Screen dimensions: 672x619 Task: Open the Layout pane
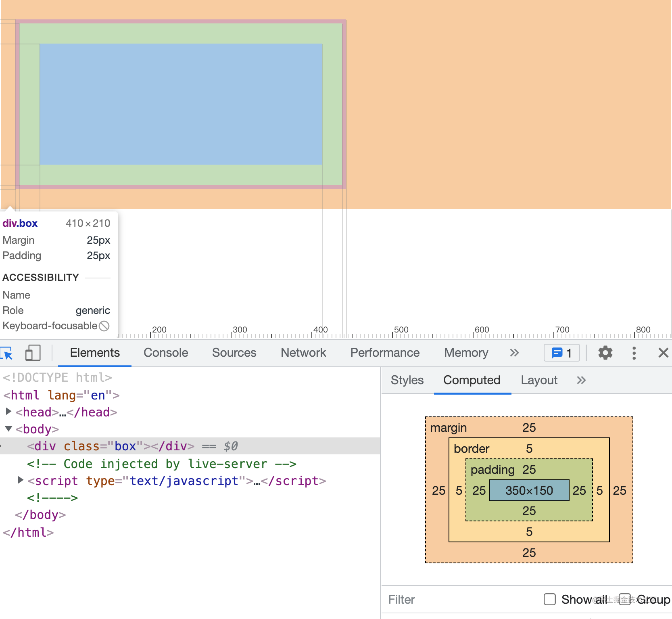pos(539,380)
